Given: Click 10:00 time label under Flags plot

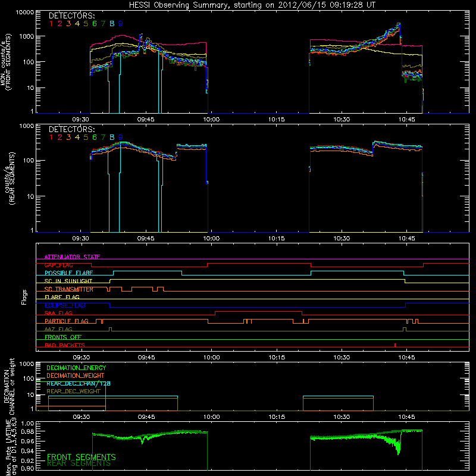Looking at the screenshot, I should tap(212, 358).
